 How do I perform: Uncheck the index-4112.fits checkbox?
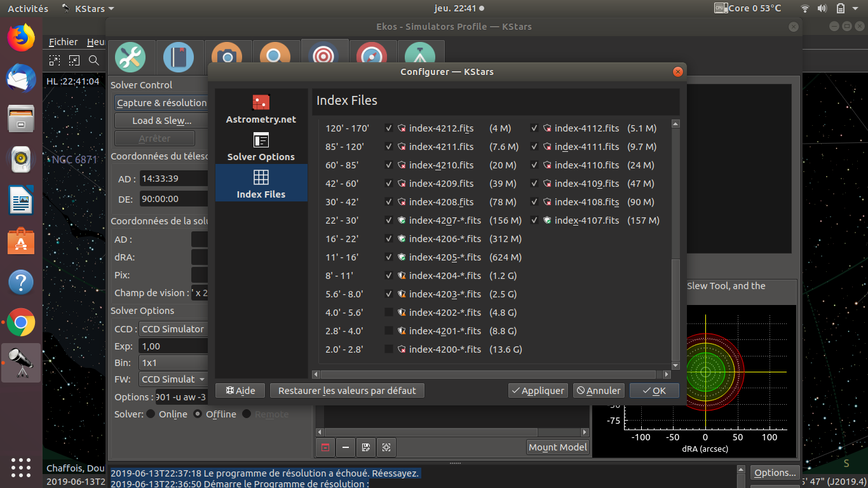pyautogui.click(x=534, y=128)
